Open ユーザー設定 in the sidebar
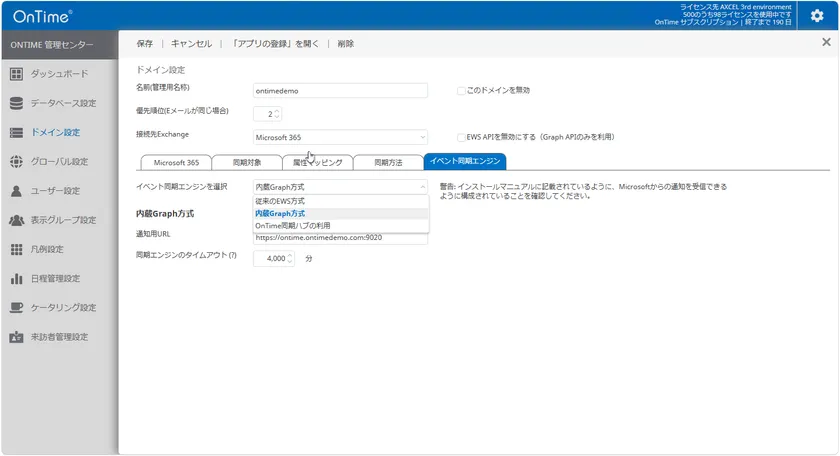840x456 pixels. [55, 191]
